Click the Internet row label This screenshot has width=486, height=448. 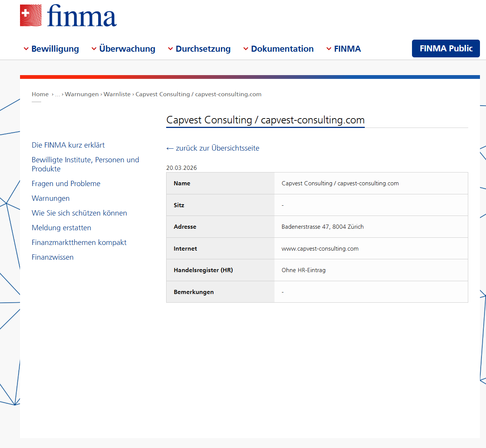[185, 249]
